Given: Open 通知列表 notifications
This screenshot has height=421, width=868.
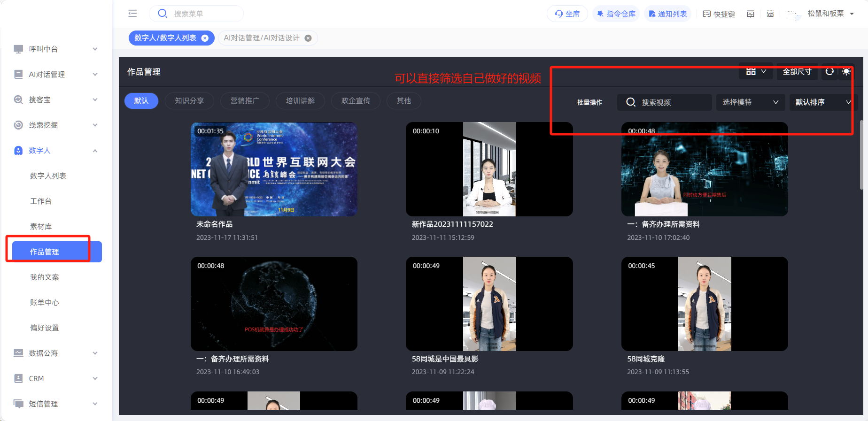Looking at the screenshot, I should coord(667,14).
